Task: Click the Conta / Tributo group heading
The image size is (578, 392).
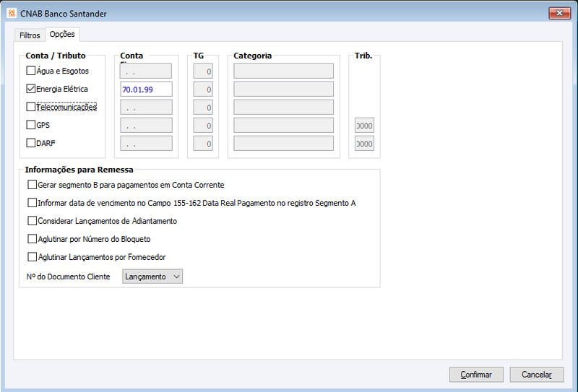Action: point(56,56)
